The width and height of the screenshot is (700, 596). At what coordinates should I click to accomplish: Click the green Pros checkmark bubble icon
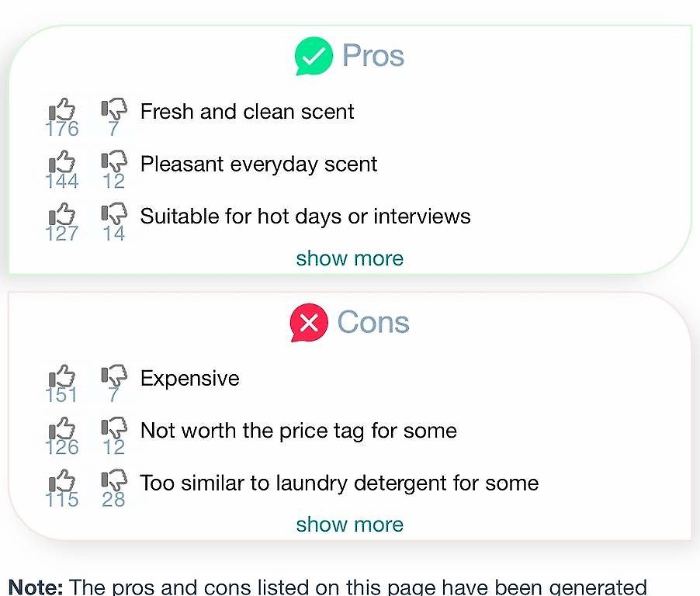(x=314, y=56)
